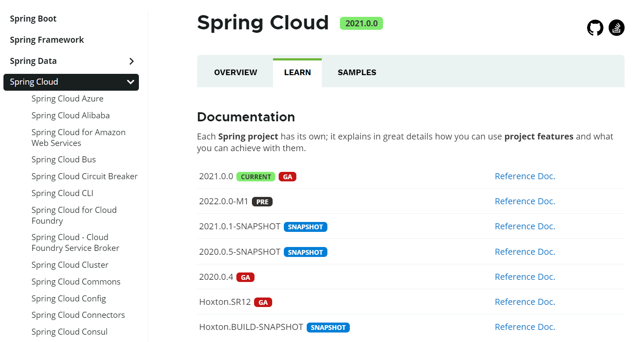Open the Stack Overflow icon
The image size is (644, 342).
click(616, 28)
